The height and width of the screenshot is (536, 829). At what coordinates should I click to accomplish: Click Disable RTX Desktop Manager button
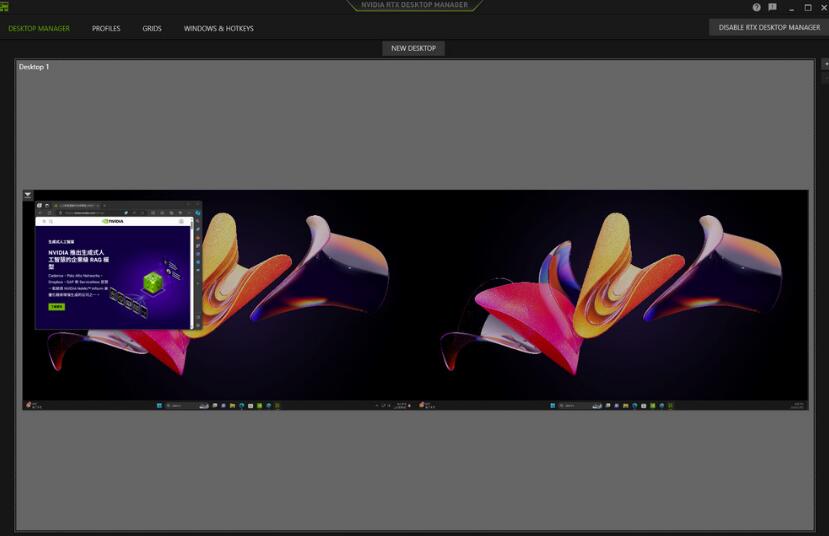coord(769,28)
